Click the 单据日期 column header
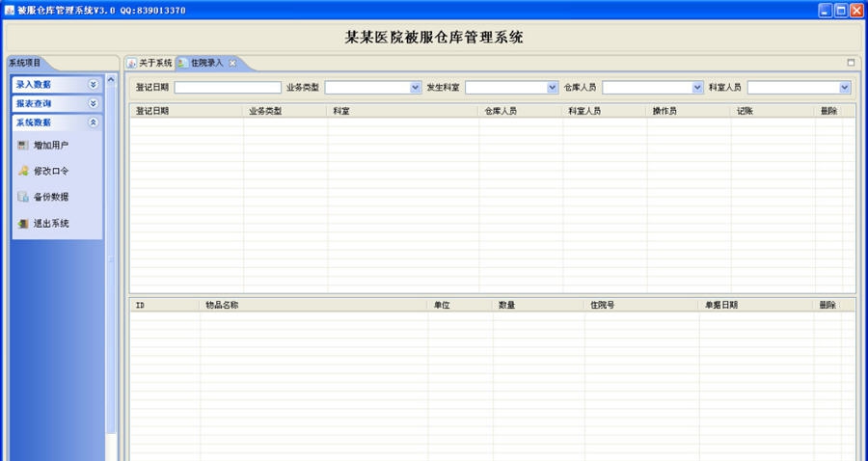Screen dimensions: 868x461 click(x=756, y=305)
